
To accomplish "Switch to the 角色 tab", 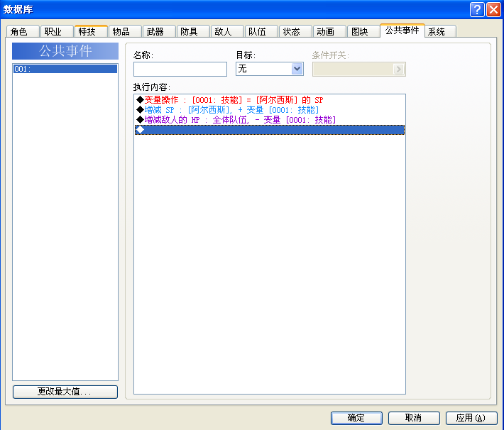I will click(x=23, y=31).
